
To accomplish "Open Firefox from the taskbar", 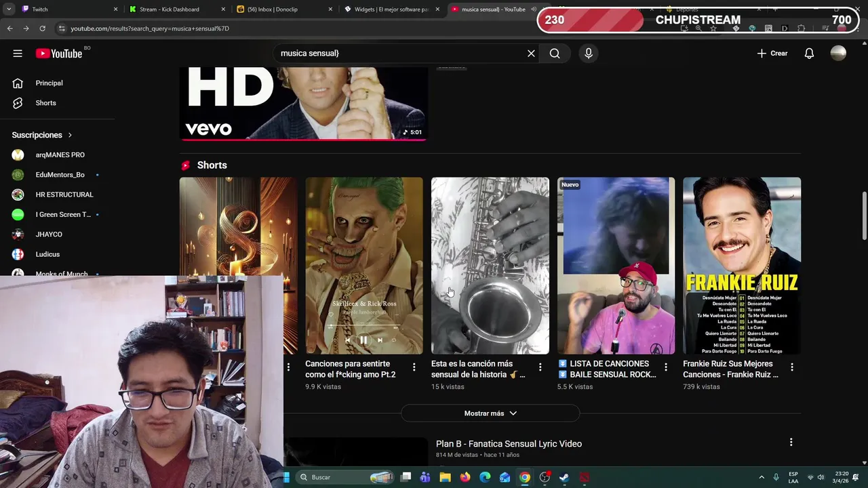I will (x=465, y=477).
